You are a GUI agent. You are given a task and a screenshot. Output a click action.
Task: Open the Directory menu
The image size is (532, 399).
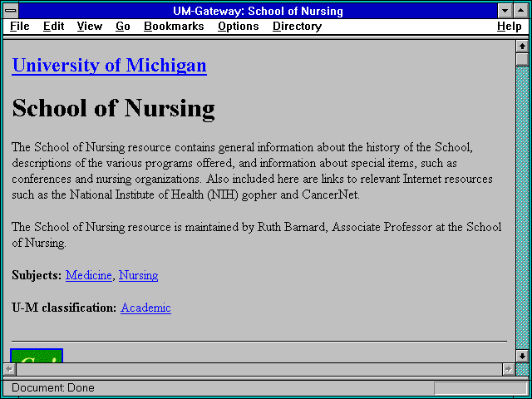(298, 27)
